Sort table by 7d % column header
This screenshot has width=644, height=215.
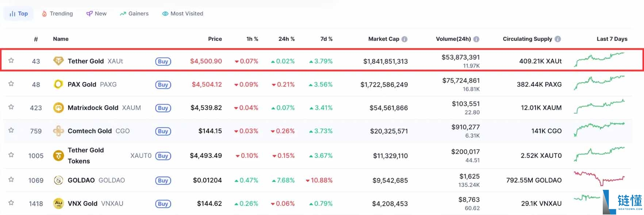tap(326, 39)
